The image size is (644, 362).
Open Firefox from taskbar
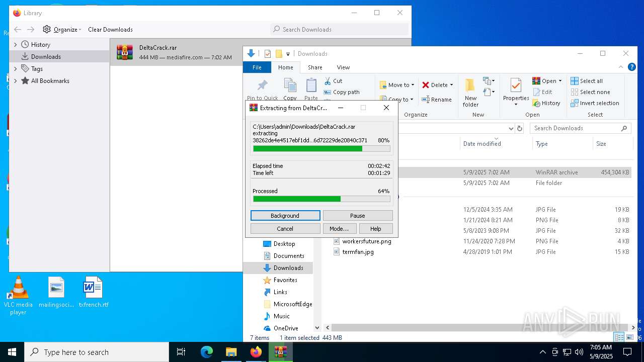point(256,352)
